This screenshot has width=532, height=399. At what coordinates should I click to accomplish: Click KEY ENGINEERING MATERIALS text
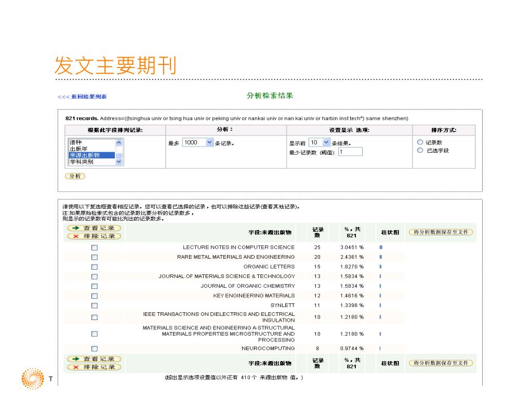click(254, 296)
